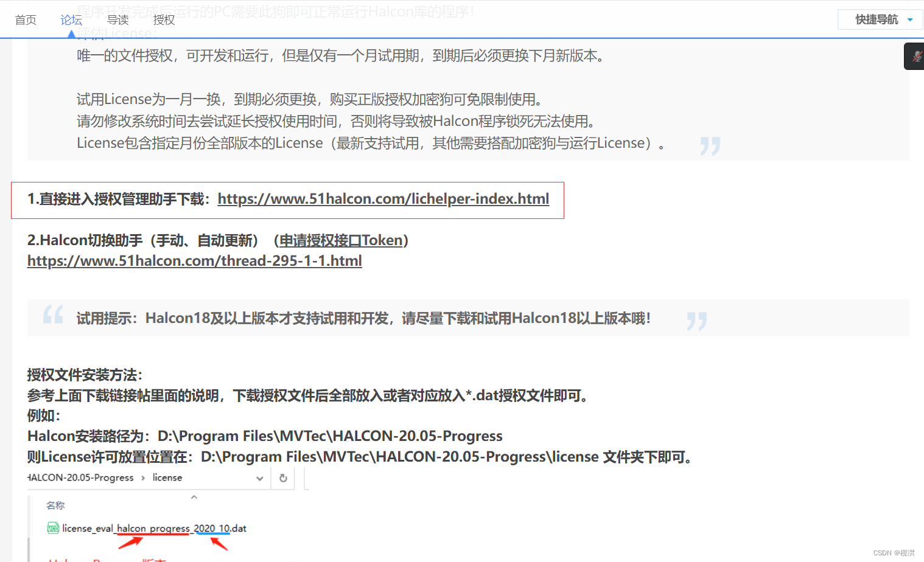Click the 试用提示 Halcon18 notice text

363,318
